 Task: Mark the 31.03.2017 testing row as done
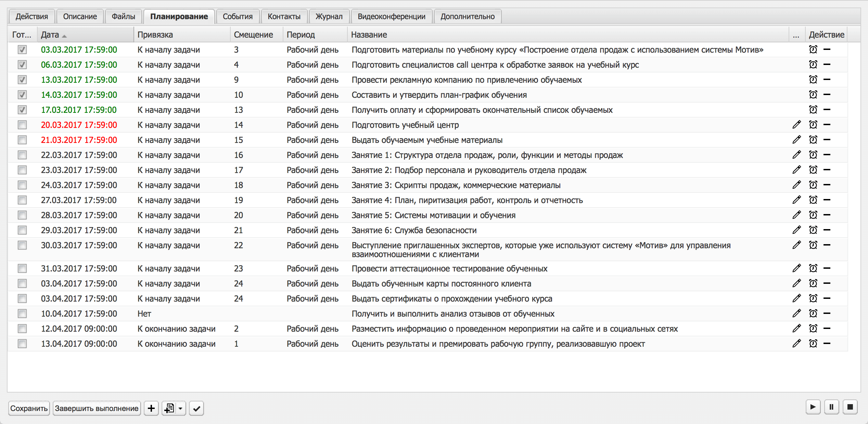click(x=22, y=268)
